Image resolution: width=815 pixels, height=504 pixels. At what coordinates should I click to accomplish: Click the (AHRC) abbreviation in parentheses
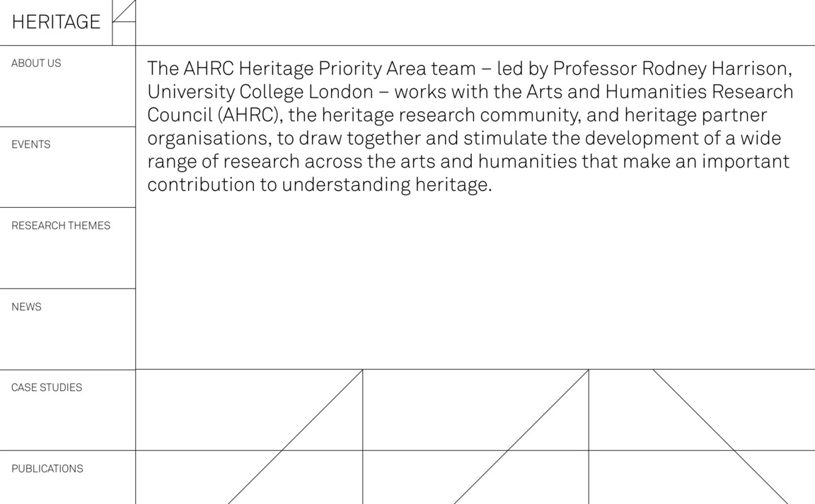[x=247, y=115]
